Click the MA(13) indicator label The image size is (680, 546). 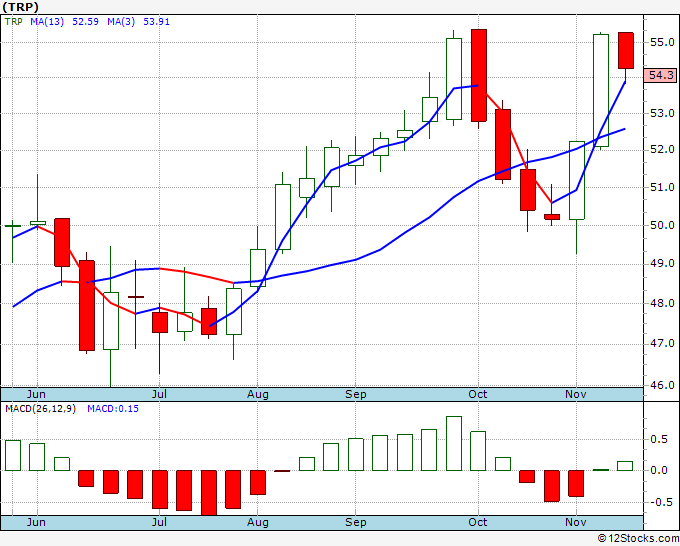(47, 22)
